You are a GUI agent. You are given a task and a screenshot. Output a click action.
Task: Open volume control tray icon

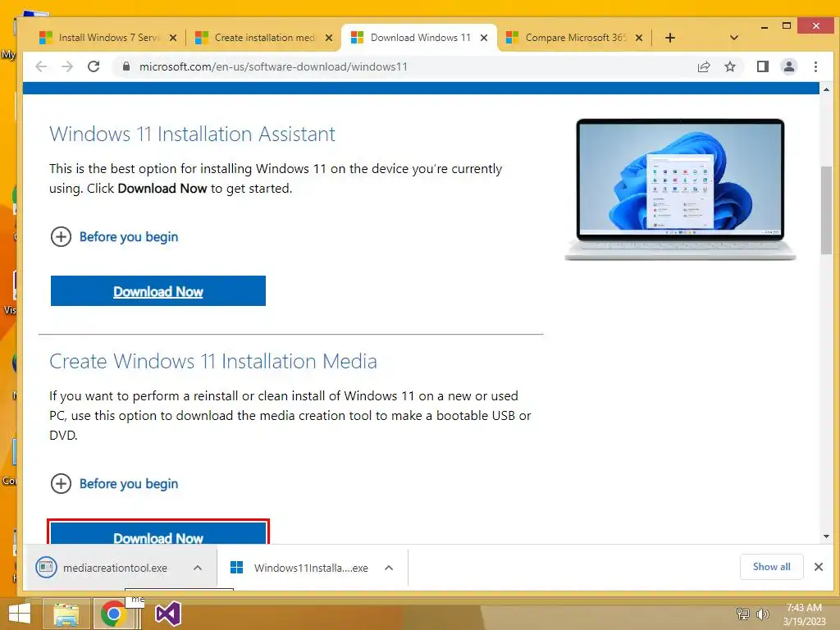(762, 614)
